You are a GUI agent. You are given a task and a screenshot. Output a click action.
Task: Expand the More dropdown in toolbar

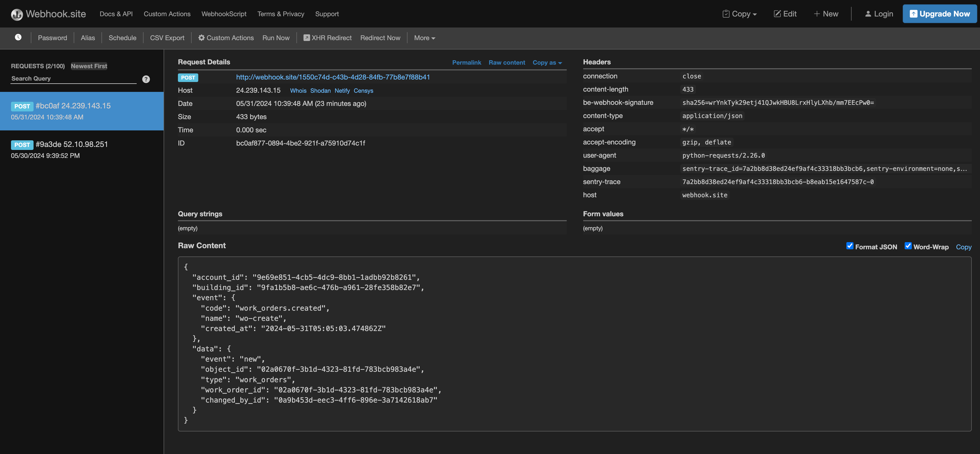[x=425, y=38]
